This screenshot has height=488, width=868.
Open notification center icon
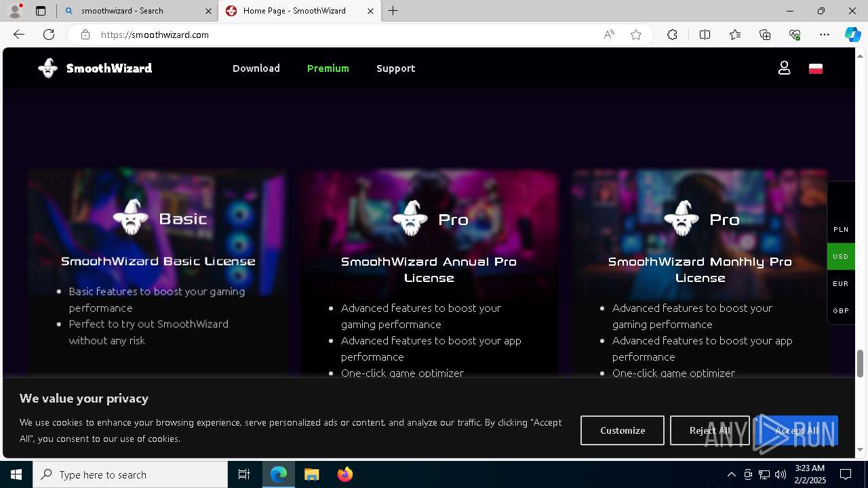846,474
